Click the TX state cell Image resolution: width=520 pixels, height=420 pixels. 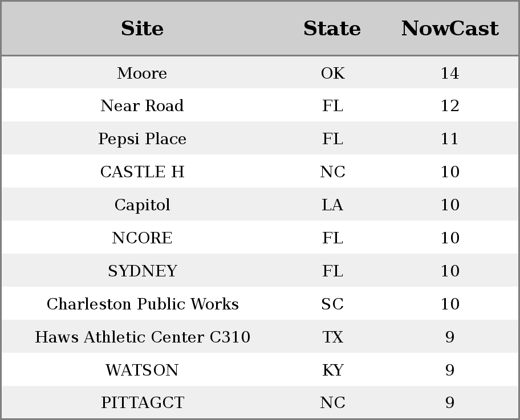click(332, 337)
